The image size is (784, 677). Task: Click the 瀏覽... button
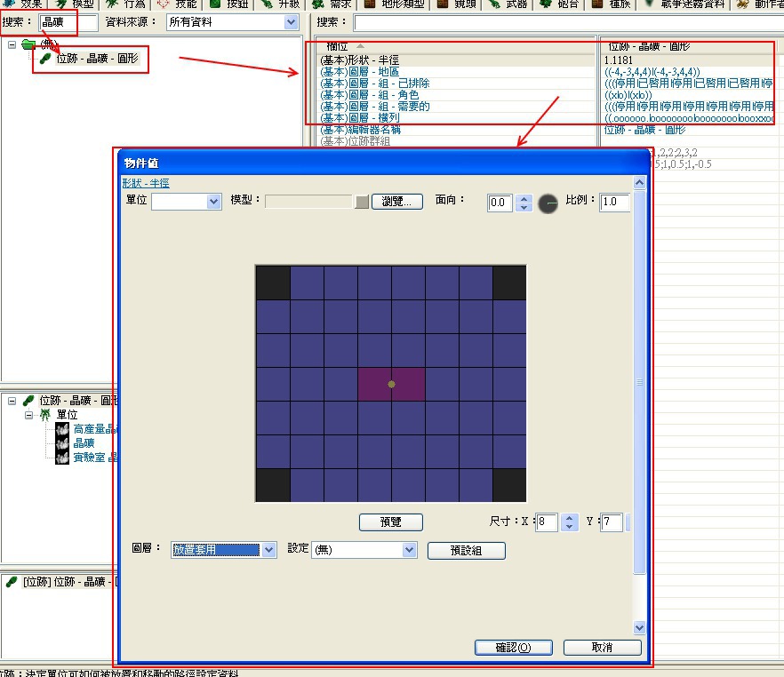coord(397,202)
